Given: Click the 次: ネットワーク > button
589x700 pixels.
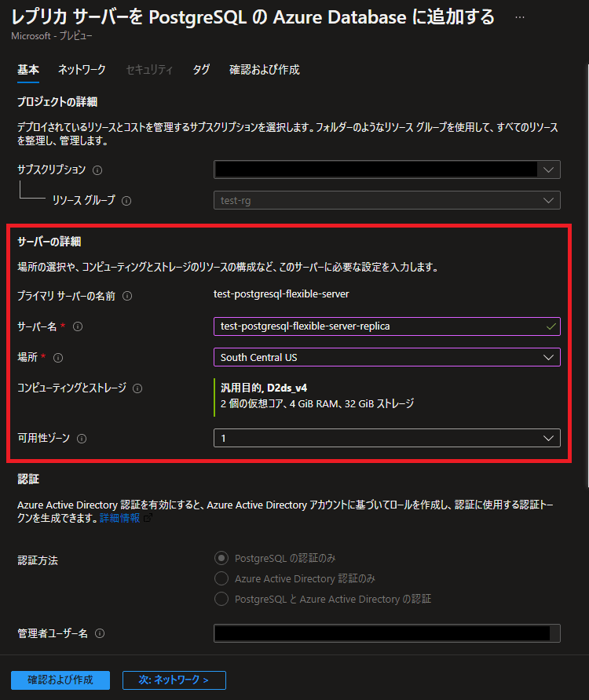Looking at the screenshot, I should point(174,680).
